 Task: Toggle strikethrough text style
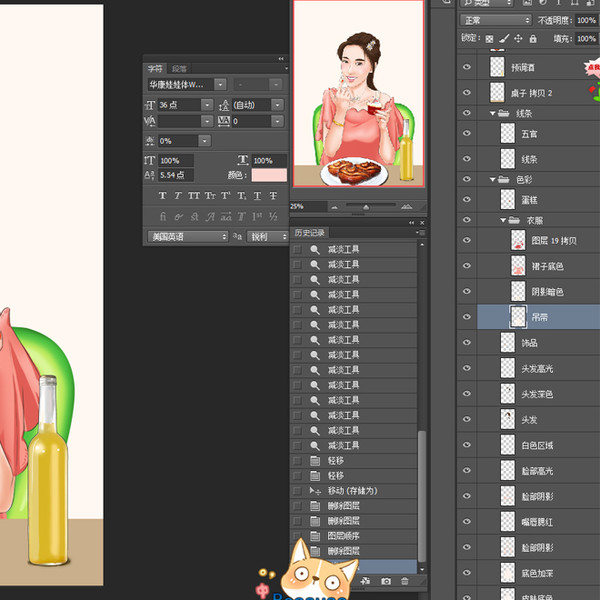(273, 196)
